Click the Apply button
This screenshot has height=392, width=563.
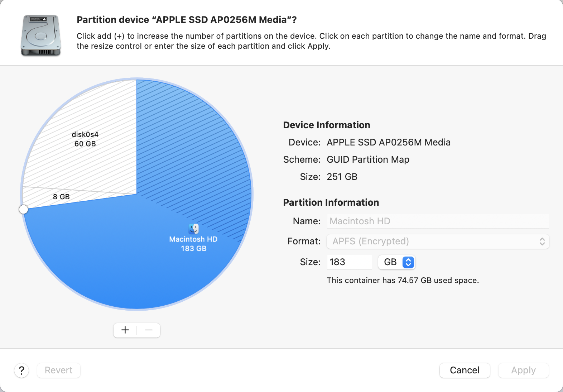(523, 370)
